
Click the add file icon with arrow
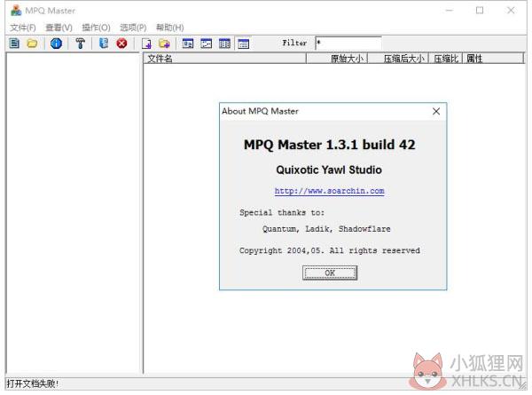(146, 43)
